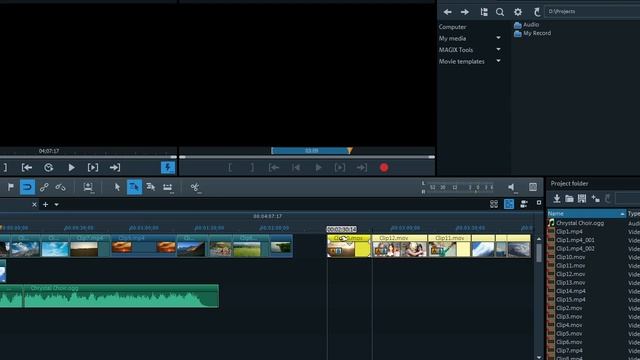
Task: Sort by the Name column header
Action: (x=586, y=213)
